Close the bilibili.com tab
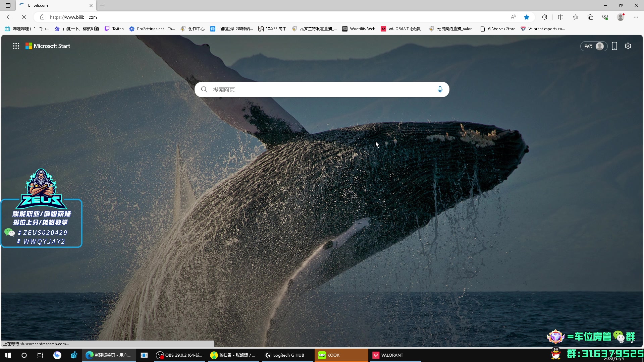Image resolution: width=644 pixels, height=362 pixels. coord(91,5)
